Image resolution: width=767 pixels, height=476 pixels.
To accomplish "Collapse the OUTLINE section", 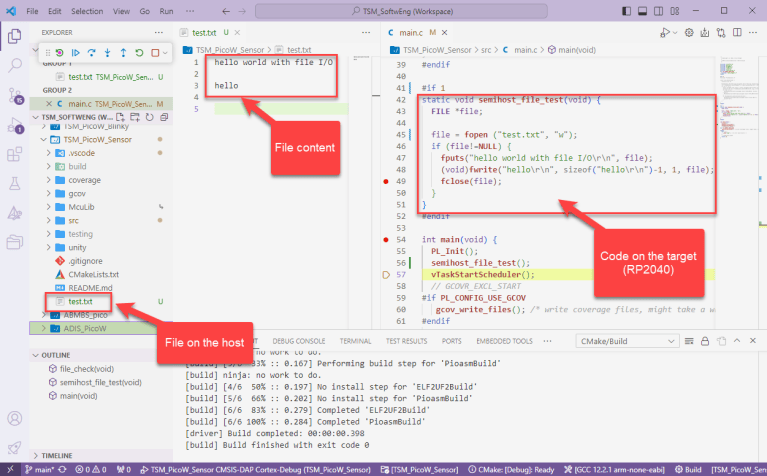I will (36, 355).
